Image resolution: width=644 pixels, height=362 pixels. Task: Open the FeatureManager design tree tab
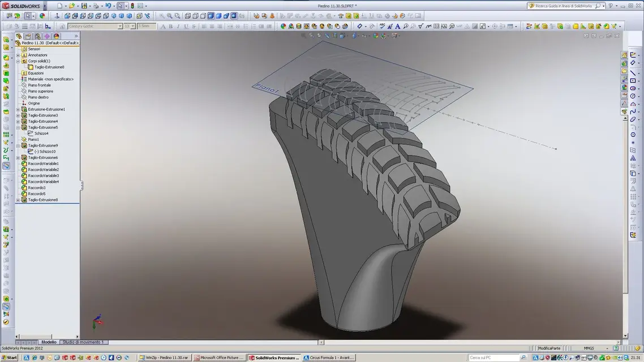coord(19,36)
